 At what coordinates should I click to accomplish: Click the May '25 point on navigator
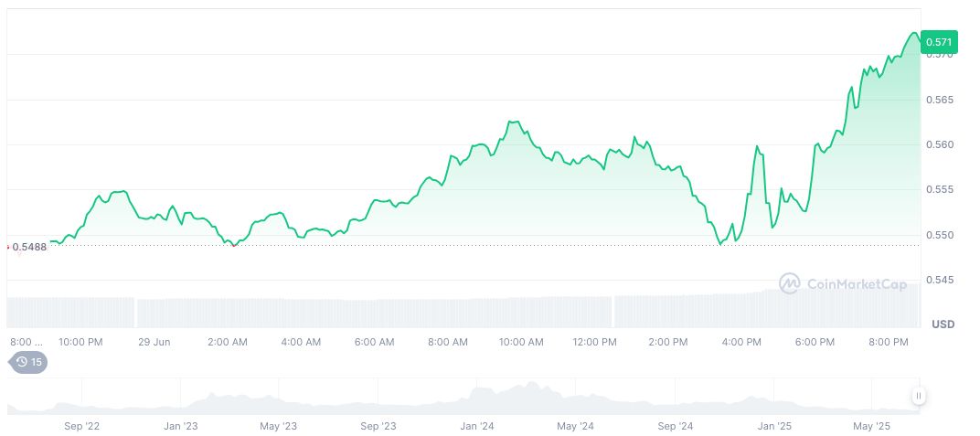coord(871,426)
